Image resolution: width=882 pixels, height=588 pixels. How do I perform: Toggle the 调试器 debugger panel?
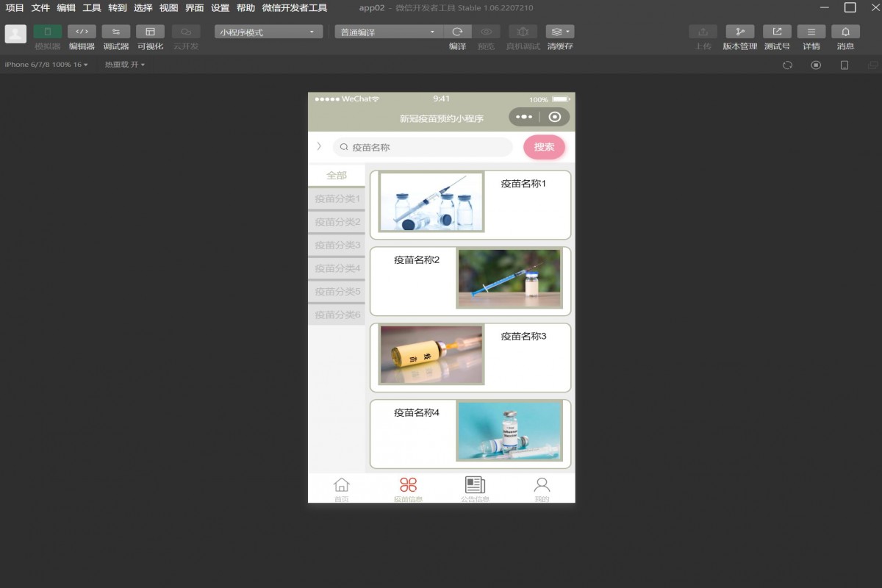116,32
